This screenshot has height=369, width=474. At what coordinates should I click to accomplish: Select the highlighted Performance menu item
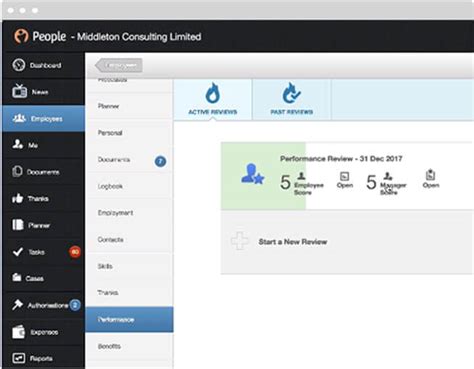click(129, 319)
